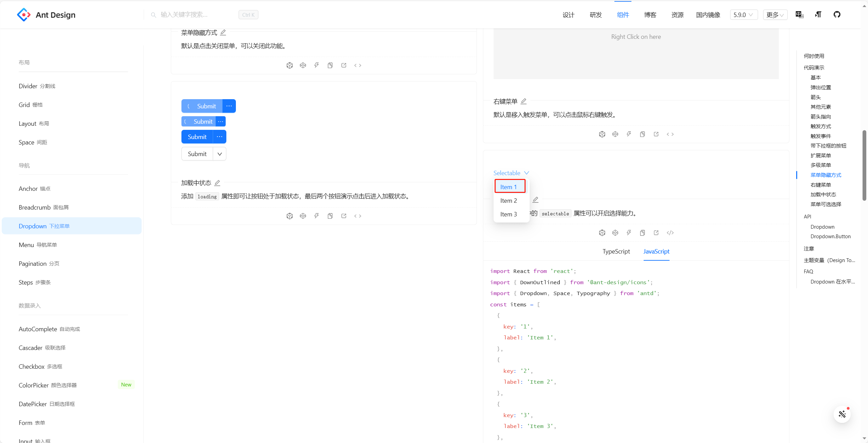868x443 pixels.
Task: Switch to the TypeScript code tab
Action: point(616,251)
